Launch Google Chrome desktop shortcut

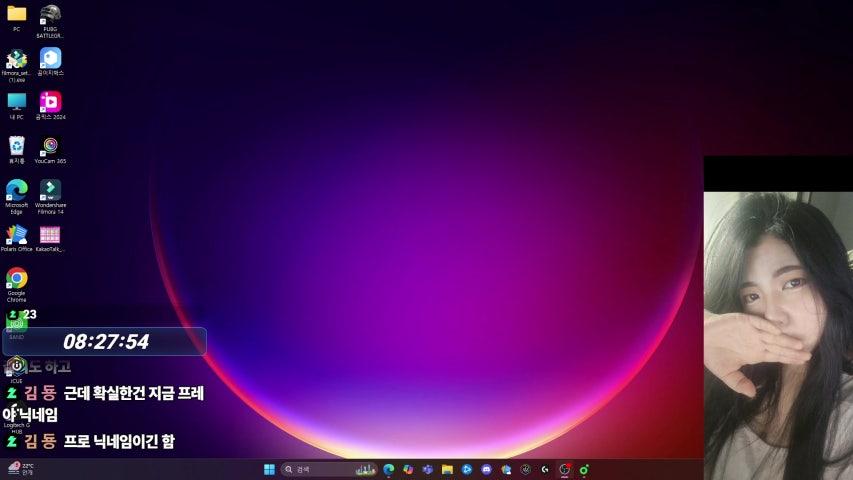coord(16,285)
